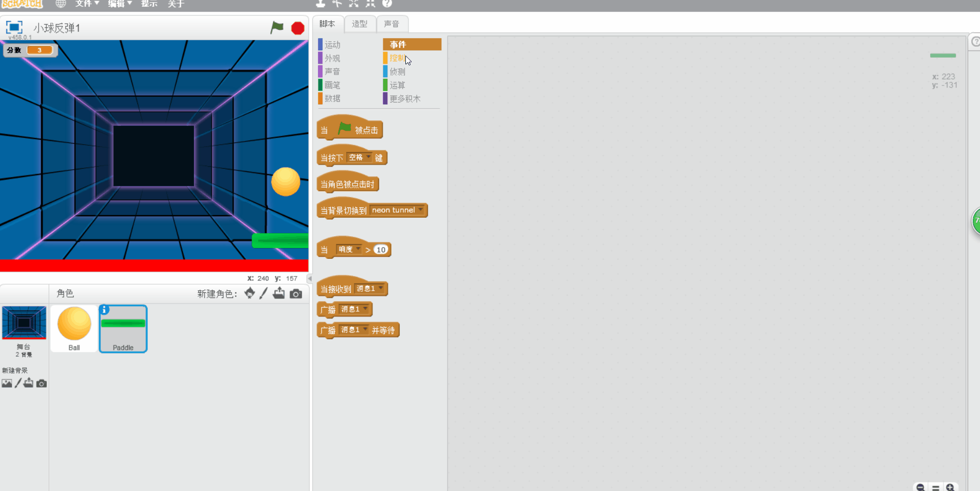Open the 响度 sensor dropdown
Image resolution: width=980 pixels, height=491 pixels.
point(349,250)
